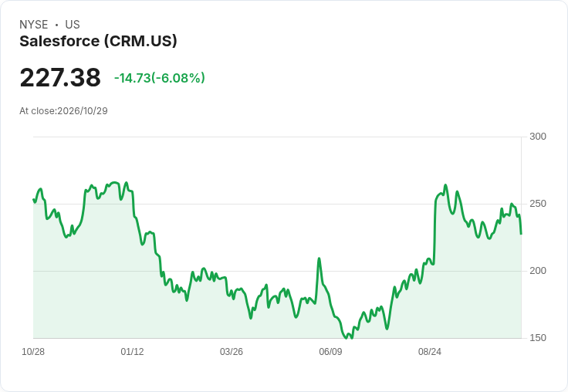The width and height of the screenshot is (568, 392).
Task: Click the Salesforce (CRM.US) title
Action: [x=98, y=41]
